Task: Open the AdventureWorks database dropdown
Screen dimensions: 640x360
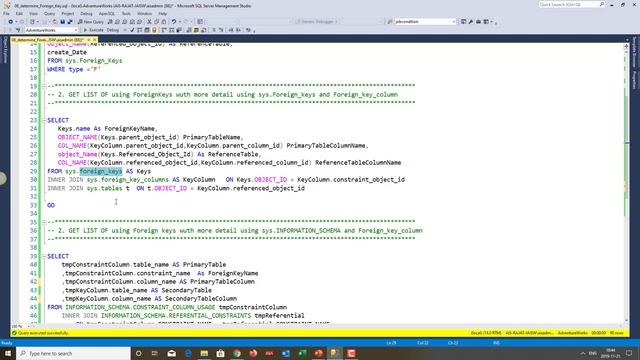Action: coord(51,30)
